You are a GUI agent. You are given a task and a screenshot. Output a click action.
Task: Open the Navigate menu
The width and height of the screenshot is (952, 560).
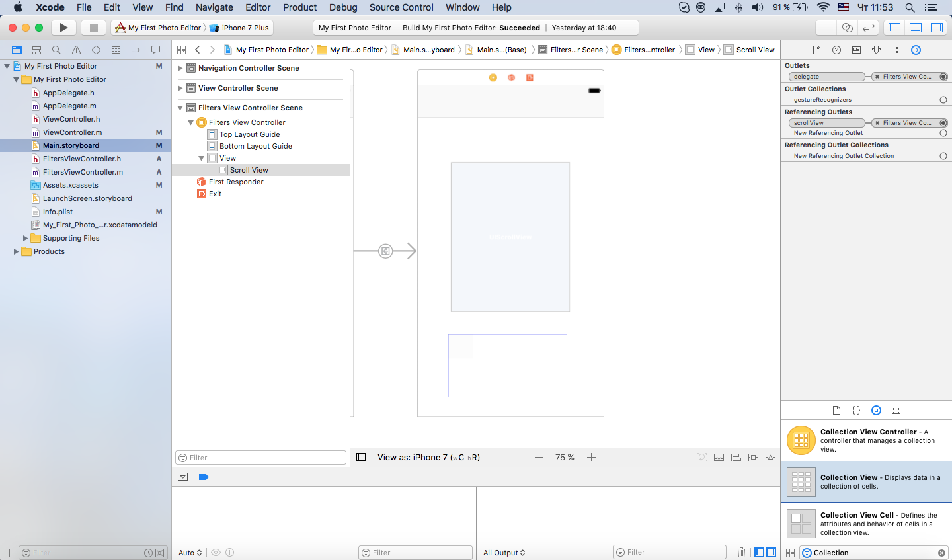click(214, 7)
